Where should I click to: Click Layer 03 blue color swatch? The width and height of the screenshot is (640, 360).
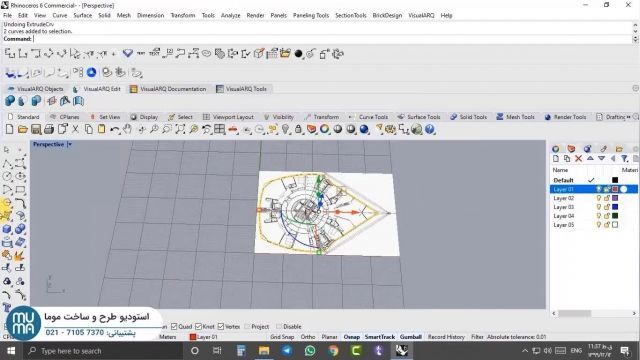615,207
